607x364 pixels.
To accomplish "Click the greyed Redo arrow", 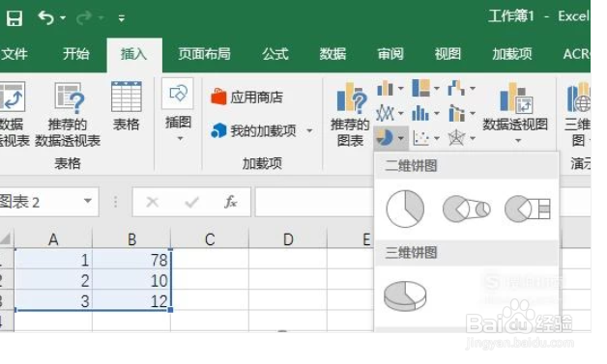I will click(84, 17).
